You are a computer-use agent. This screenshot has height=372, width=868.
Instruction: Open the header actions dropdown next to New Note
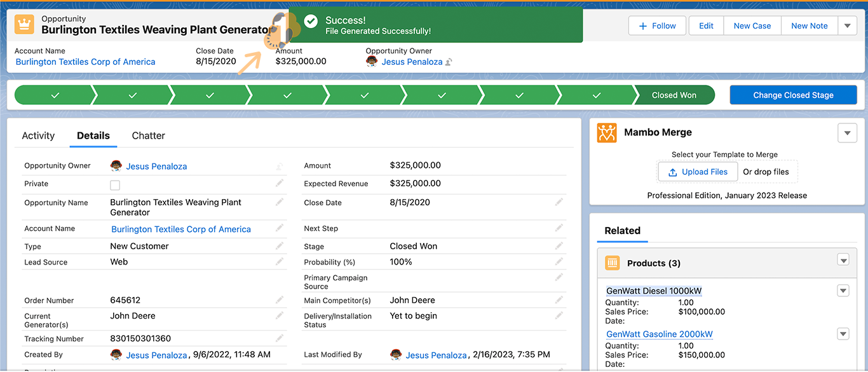(847, 26)
